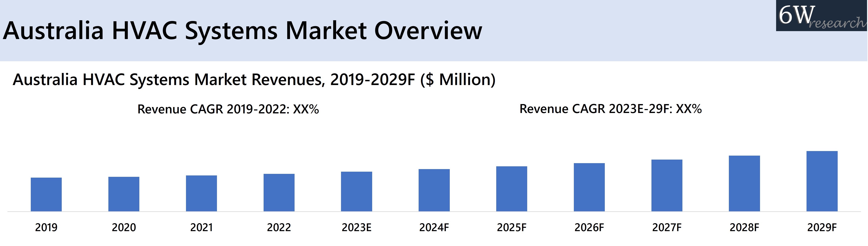Select the 2022 revenue bar
The width and height of the screenshot is (868, 246).
tap(279, 192)
